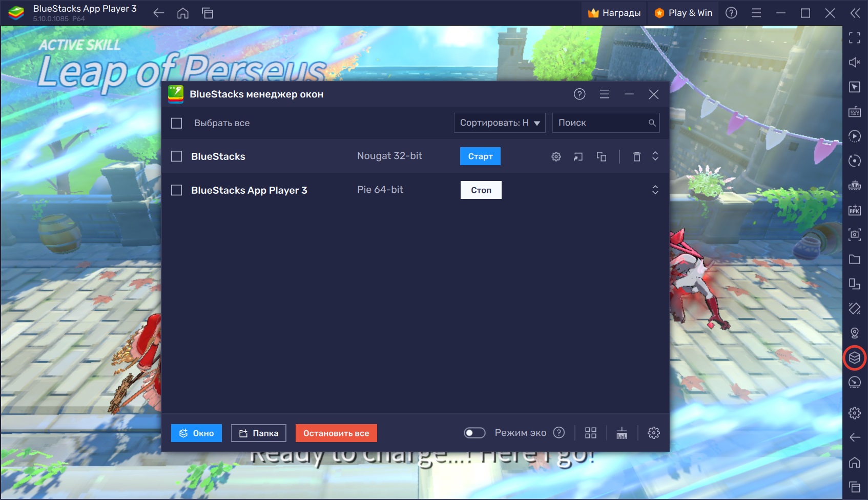Open keyboard controls icon in the sidebar
This screenshot has height=500, width=868.
coord(854,112)
